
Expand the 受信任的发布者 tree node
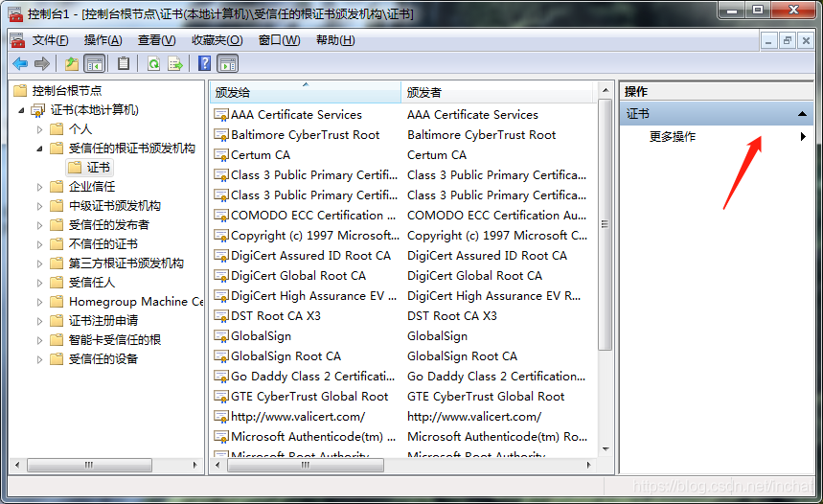39,225
